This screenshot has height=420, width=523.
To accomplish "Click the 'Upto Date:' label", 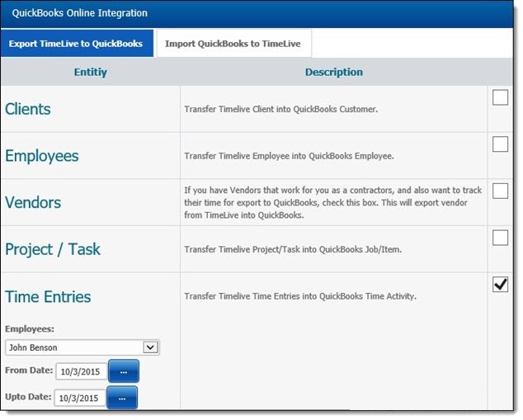I will [x=28, y=397].
